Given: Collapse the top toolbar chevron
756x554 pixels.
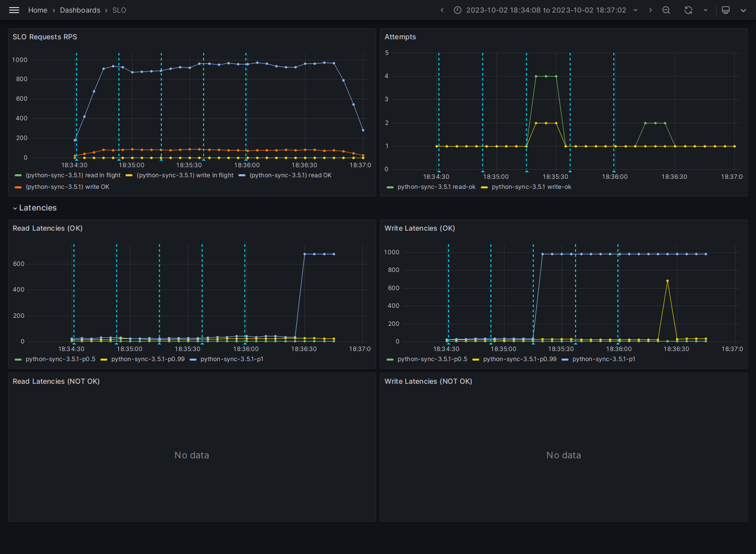Looking at the screenshot, I should pos(743,10).
